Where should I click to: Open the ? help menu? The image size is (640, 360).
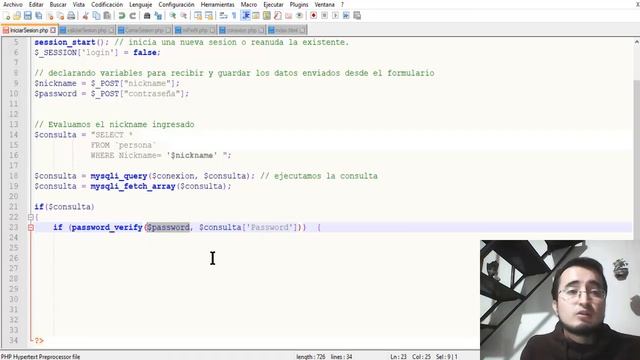coord(342,4)
